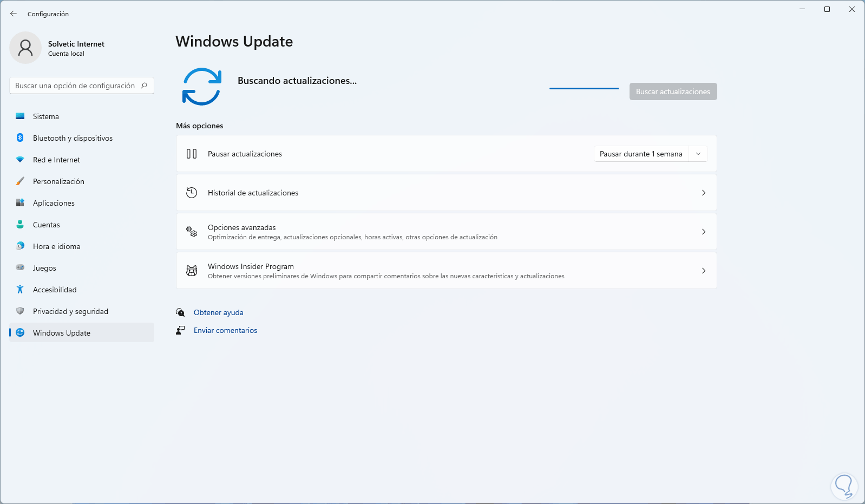Click the Buscando actualizaciones... status text
Image resolution: width=865 pixels, height=504 pixels.
point(297,81)
